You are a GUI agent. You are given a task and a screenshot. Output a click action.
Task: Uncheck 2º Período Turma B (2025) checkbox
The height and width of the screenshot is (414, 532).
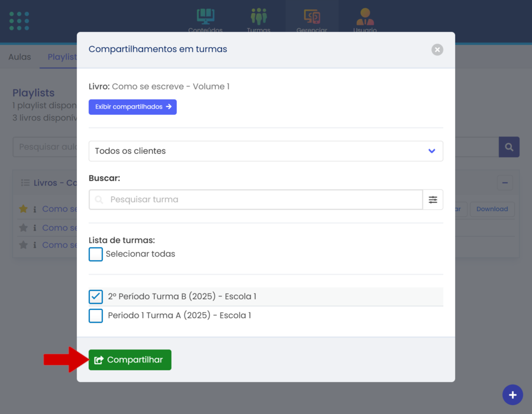(x=96, y=296)
